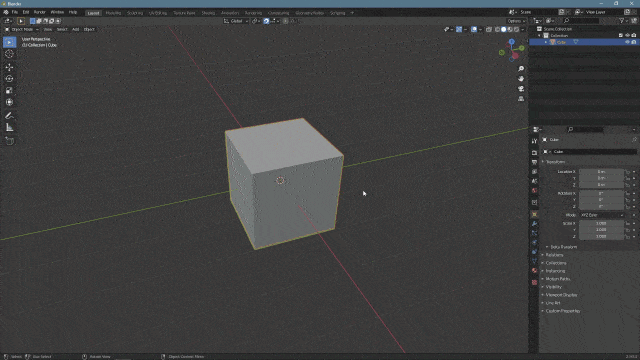Switch to Material Preview shading

click(x=510, y=29)
